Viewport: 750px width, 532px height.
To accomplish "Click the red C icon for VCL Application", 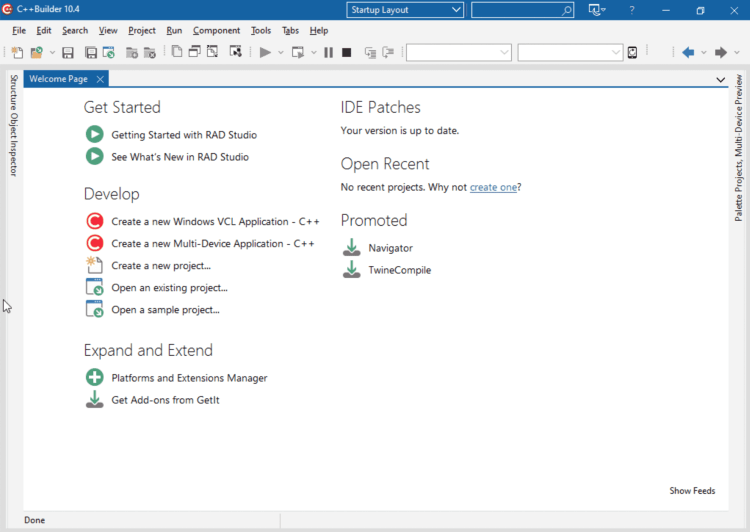I will click(x=95, y=221).
